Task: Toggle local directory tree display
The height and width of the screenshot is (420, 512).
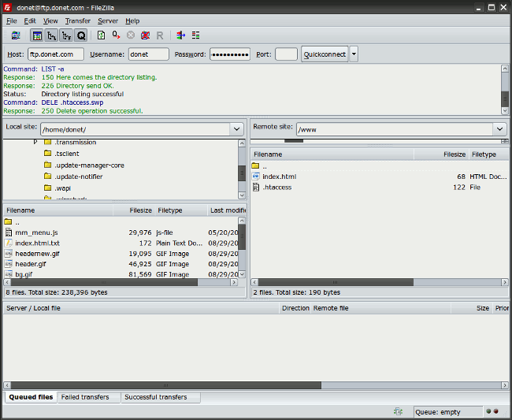Action: 51,35
